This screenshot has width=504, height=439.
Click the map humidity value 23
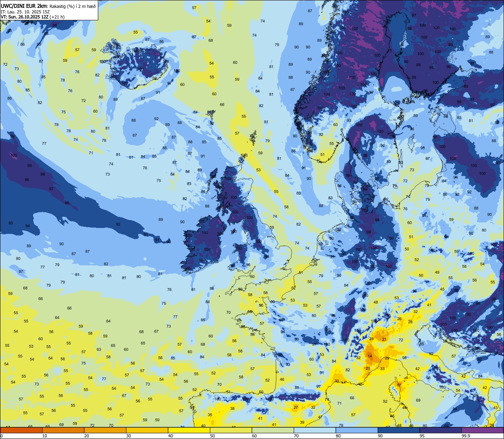[x=371, y=339]
